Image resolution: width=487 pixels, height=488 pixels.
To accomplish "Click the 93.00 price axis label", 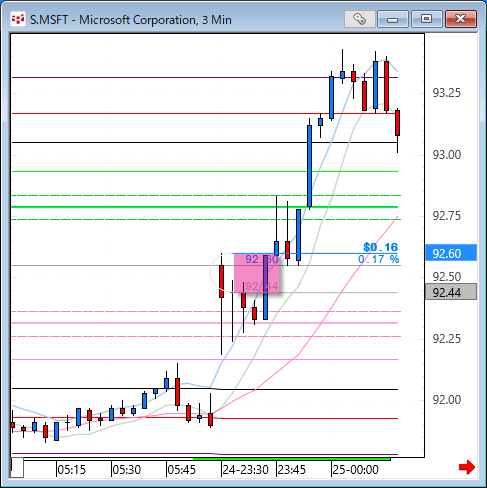I will (446, 155).
